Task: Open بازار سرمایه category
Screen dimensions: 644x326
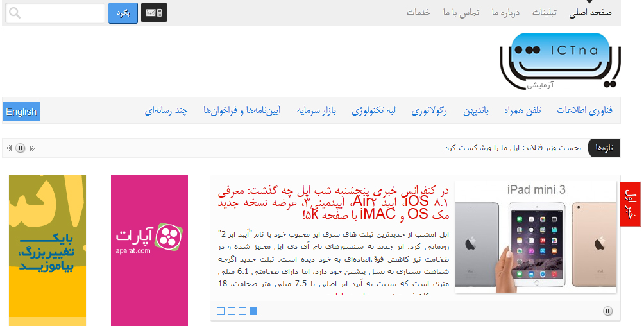Action: [316, 110]
